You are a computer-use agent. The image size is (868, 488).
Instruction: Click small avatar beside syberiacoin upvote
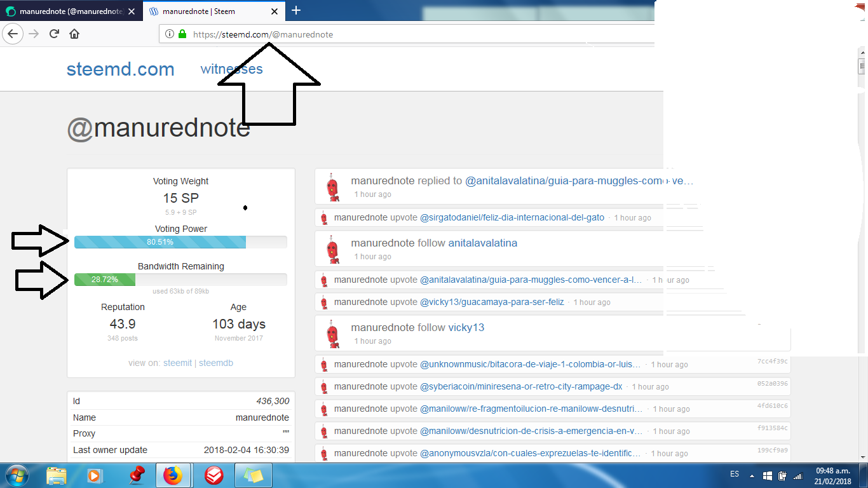point(324,387)
